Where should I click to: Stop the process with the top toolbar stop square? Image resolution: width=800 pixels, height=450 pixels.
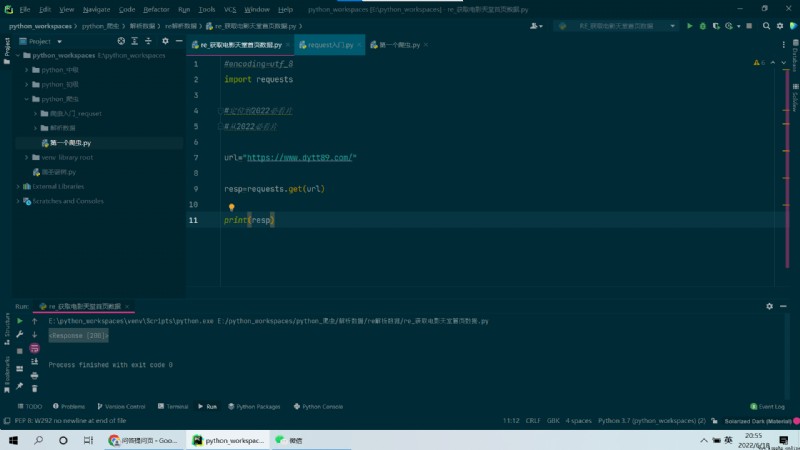coord(749,26)
